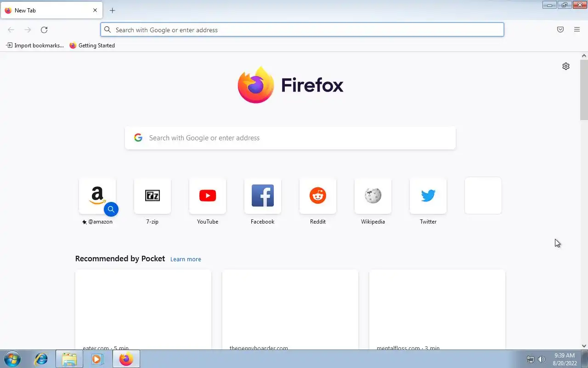Viewport: 588px width, 368px height.
Task: Open the thepennyhoarder.com Pocket story card
Action: [290, 310]
